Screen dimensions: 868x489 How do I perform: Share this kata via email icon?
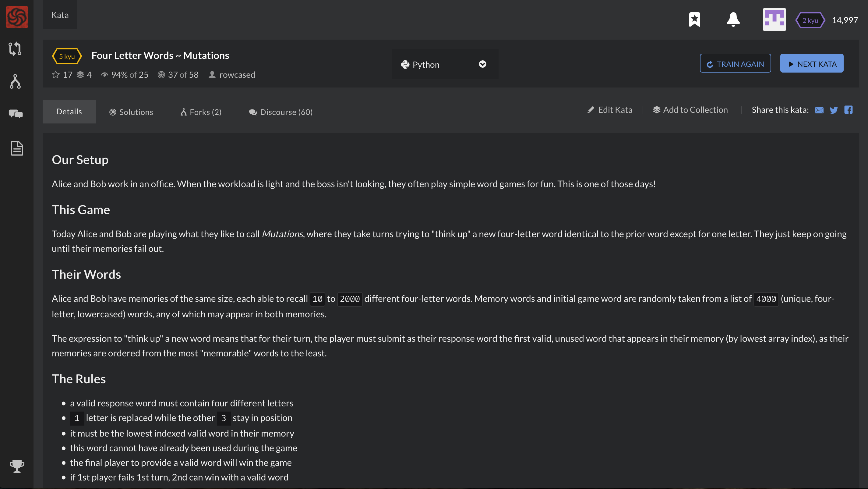point(819,110)
